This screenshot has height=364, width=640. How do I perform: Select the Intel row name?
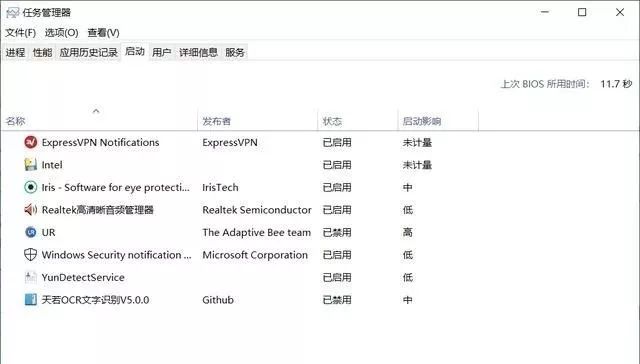pos(52,165)
